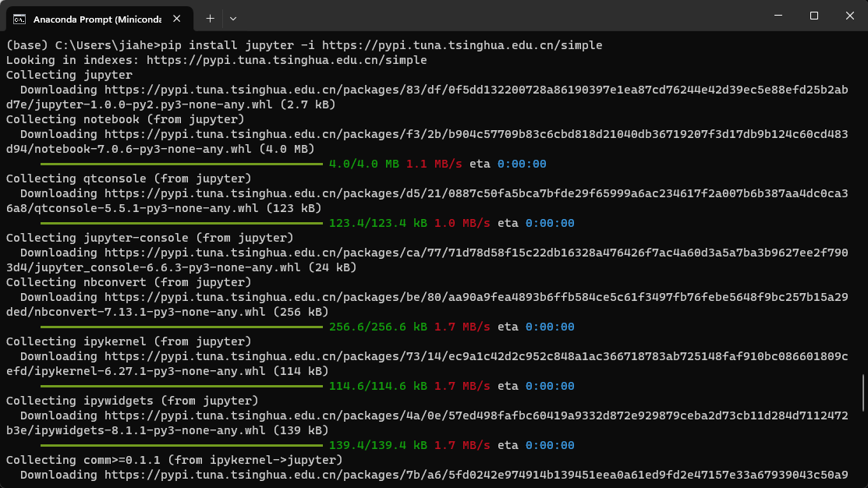Click the 256.6/256.6 kB progress bar
The width and height of the screenshot is (868, 488).
(182, 327)
